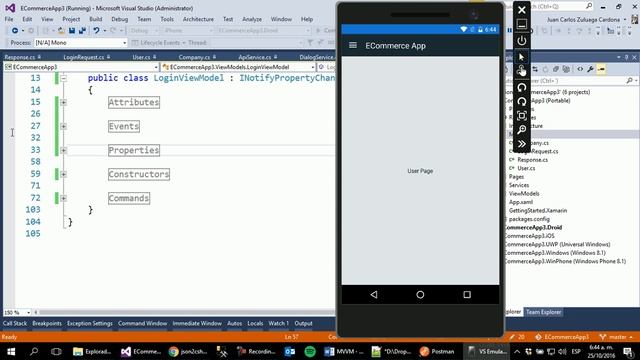
Task: Click the Open File toolbar icon
Action: click(61, 31)
